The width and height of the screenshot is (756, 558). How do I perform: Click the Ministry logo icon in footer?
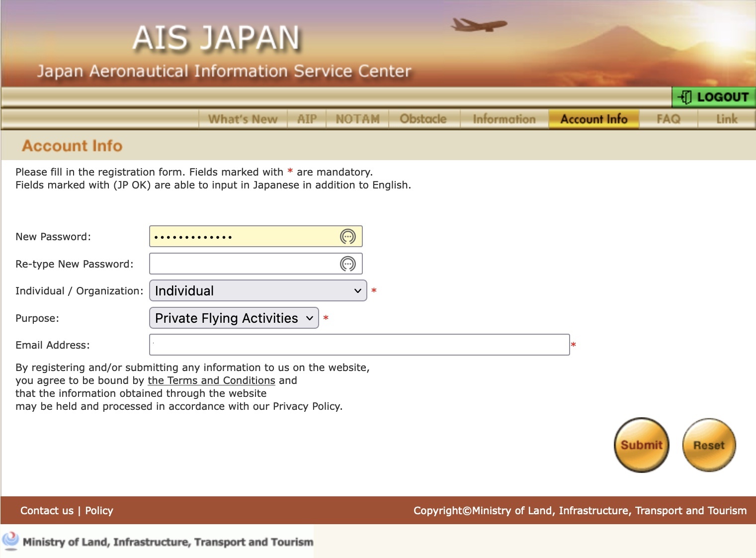[10, 541]
